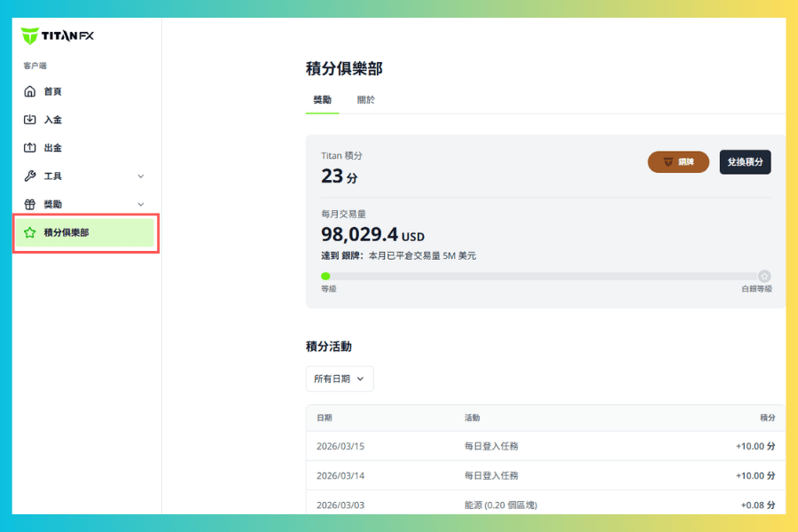Expand the 獎勵 sidebar section

pos(140,204)
